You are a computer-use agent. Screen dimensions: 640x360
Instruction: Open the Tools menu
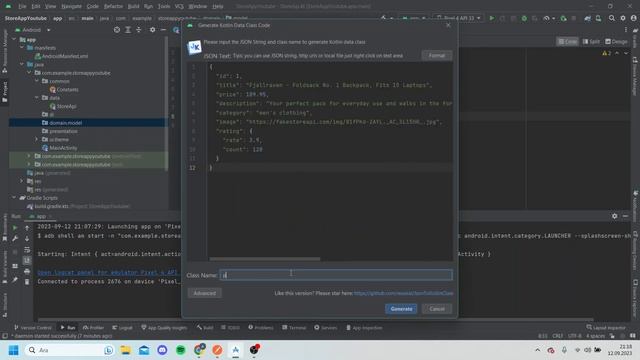pos(164,7)
